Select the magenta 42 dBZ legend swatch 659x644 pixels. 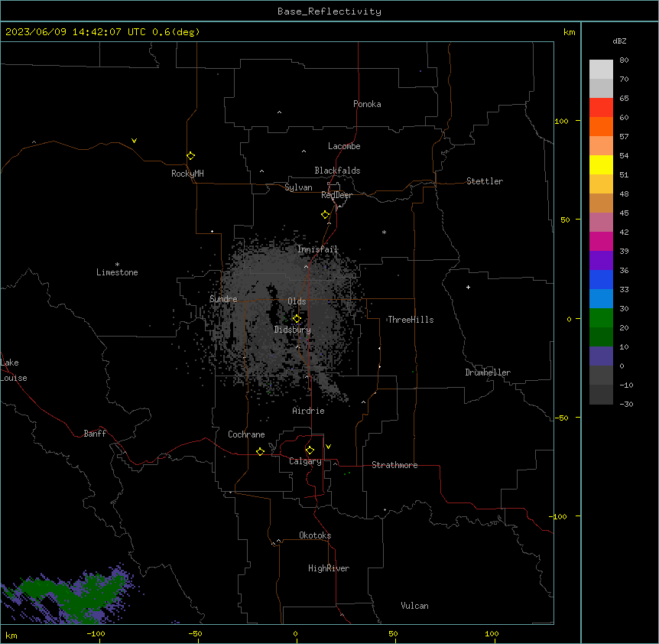pos(601,241)
